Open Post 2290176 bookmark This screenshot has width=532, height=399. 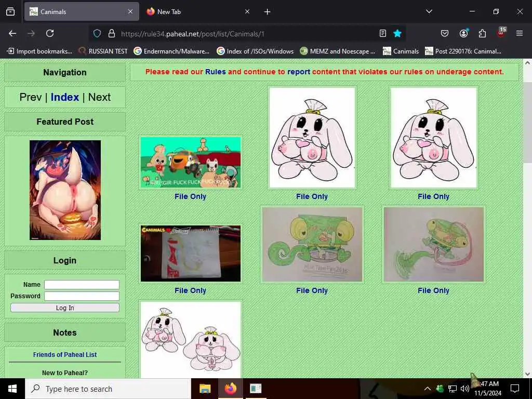coord(463,51)
